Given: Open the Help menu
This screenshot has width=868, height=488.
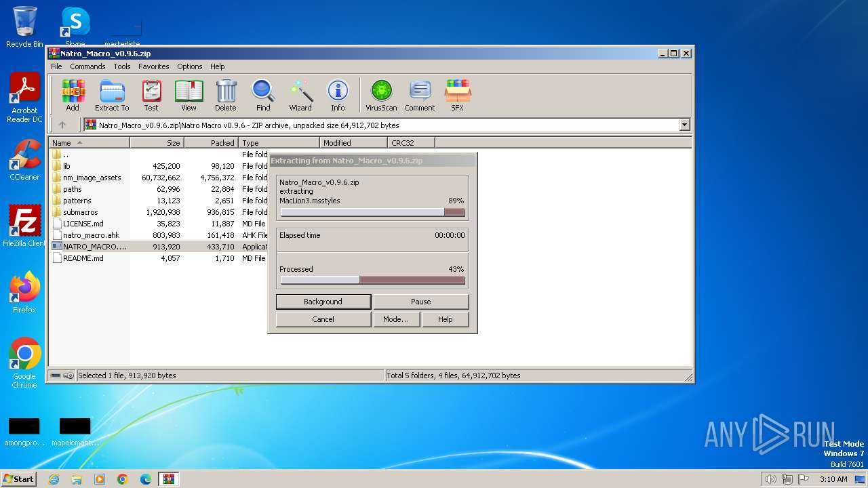Looking at the screenshot, I should point(217,66).
